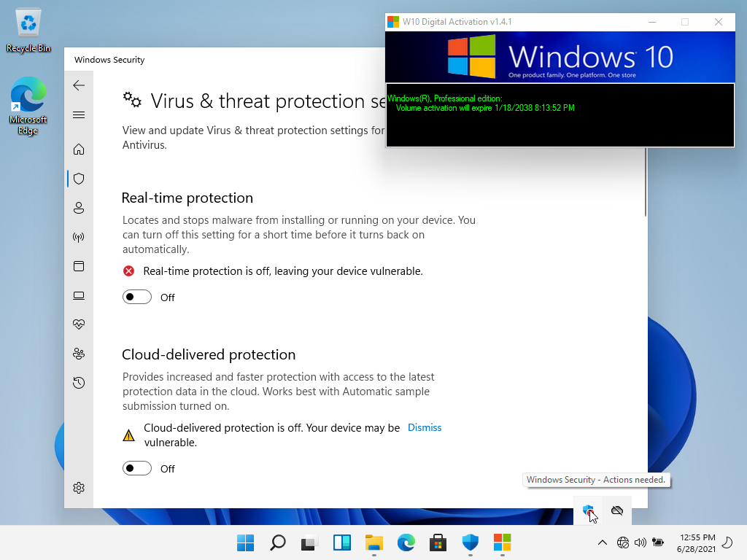Open the Device security laptop icon

[x=79, y=295]
